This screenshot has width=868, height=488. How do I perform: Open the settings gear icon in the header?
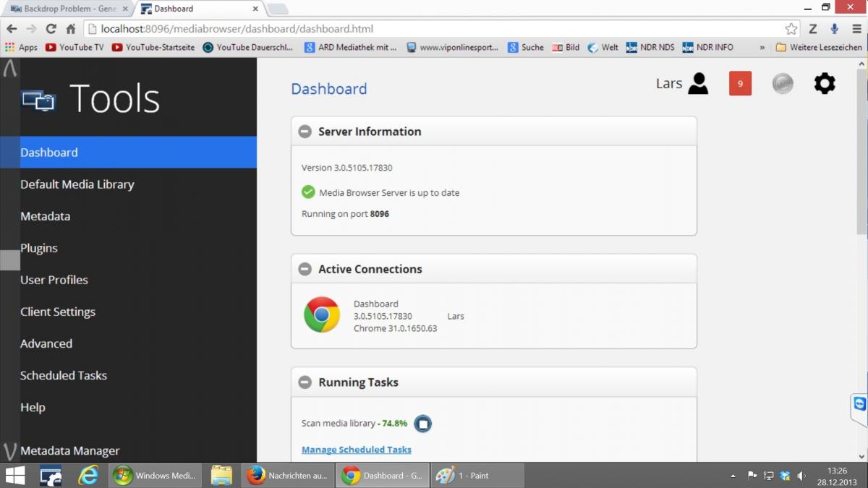point(825,83)
